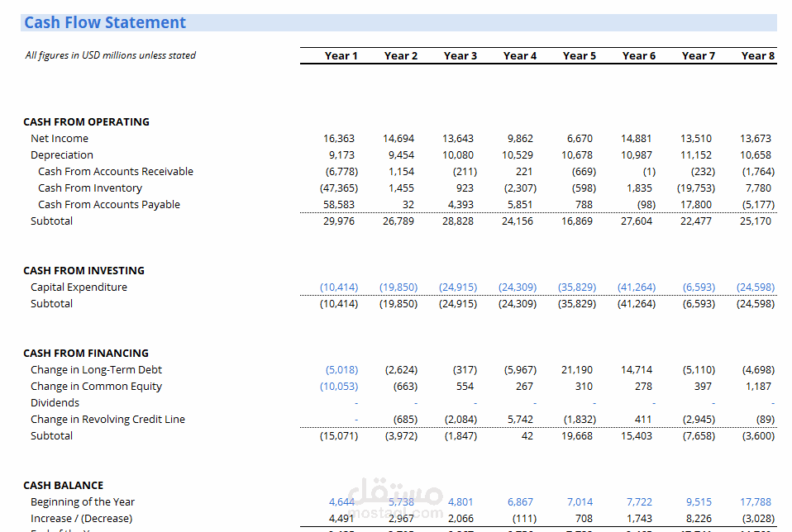This screenshot has height=532, width=792.
Task: Click Beginning of the Year value 6,867
Action: (520, 502)
